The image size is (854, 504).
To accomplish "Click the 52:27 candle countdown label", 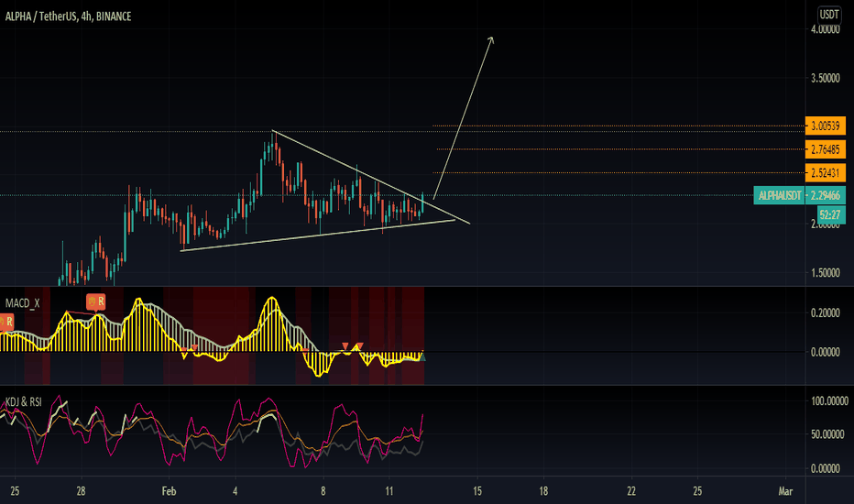I will coord(831,214).
